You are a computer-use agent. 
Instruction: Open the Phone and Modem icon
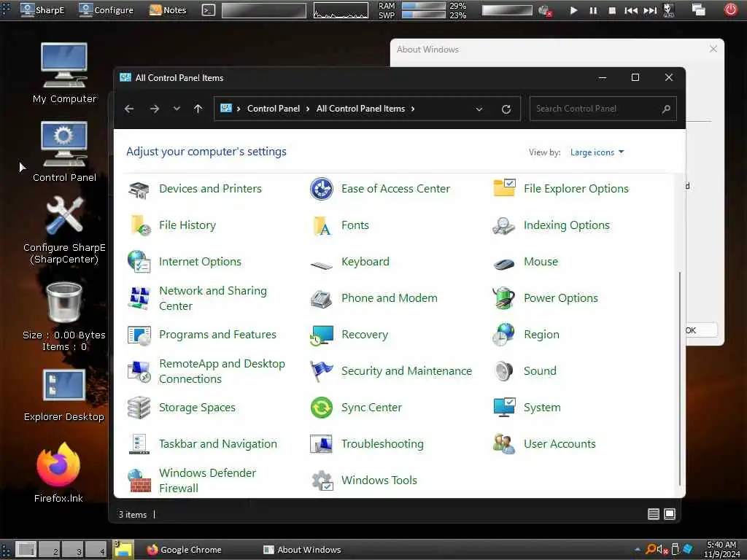point(322,298)
